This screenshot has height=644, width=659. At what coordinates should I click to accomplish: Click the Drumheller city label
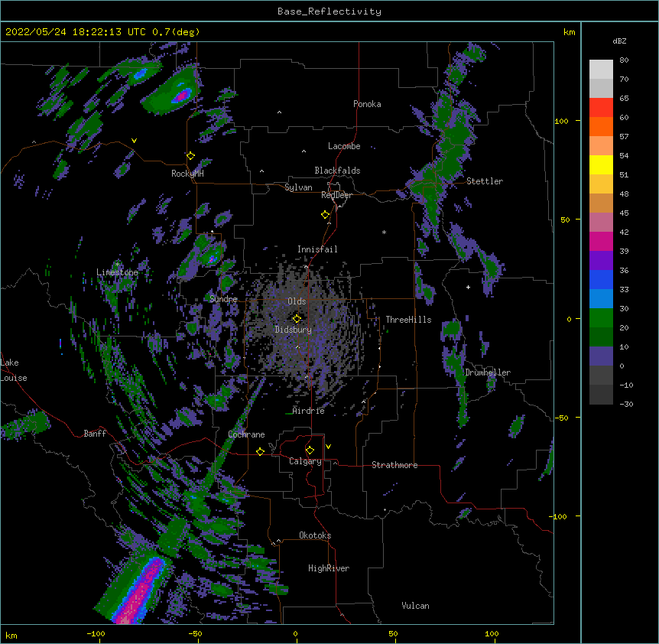coord(488,372)
